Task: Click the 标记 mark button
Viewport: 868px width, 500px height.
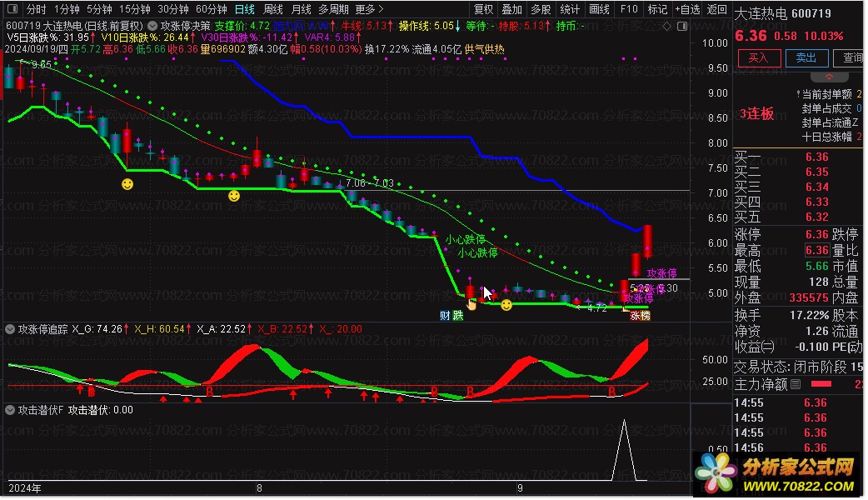Action: click(x=657, y=9)
